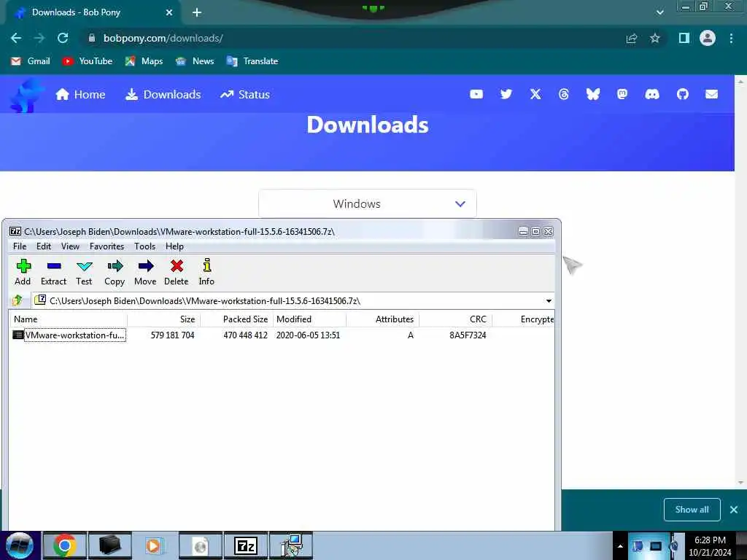Sort by the Modified column header
Screen dimensions: 747x560
[x=309, y=319]
